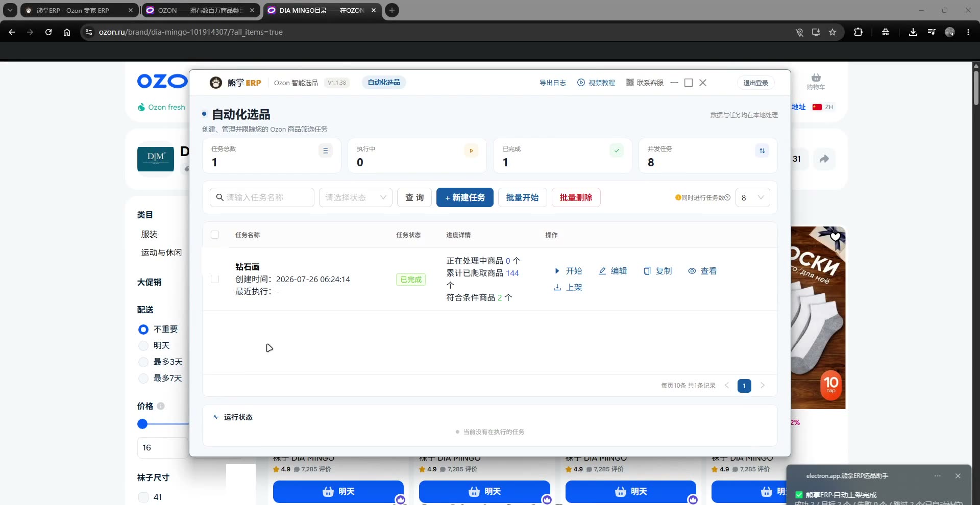Screen dimensions: 980x505
Task: Click the minimum price field showing 16
Action: (163, 448)
